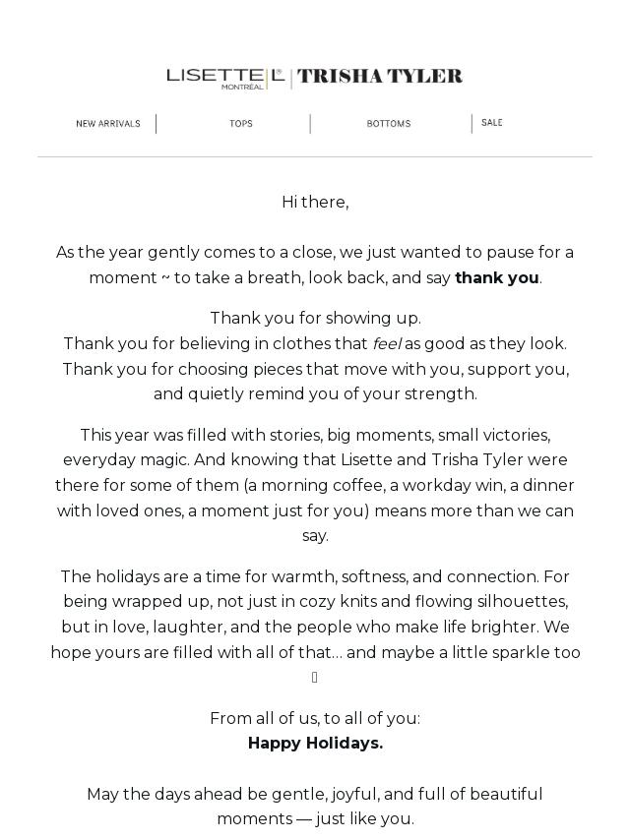The width and height of the screenshot is (630, 840).
Task: Click the small sparkle emoji glyph
Action: pos(315,678)
